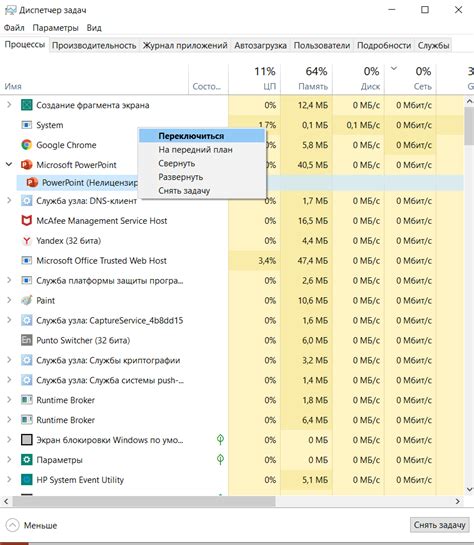Click the Служба платформы защиты icon
Image resolution: width=474 pixels, height=545 pixels.
pos(27,280)
